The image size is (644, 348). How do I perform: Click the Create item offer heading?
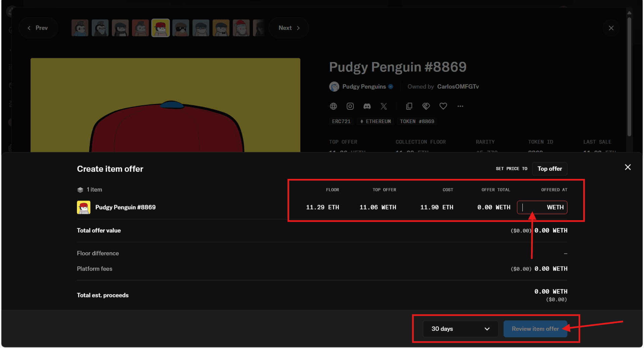110,169
